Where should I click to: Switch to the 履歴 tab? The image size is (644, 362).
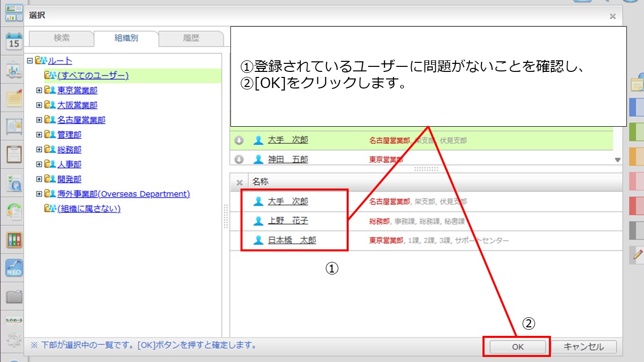click(191, 38)
